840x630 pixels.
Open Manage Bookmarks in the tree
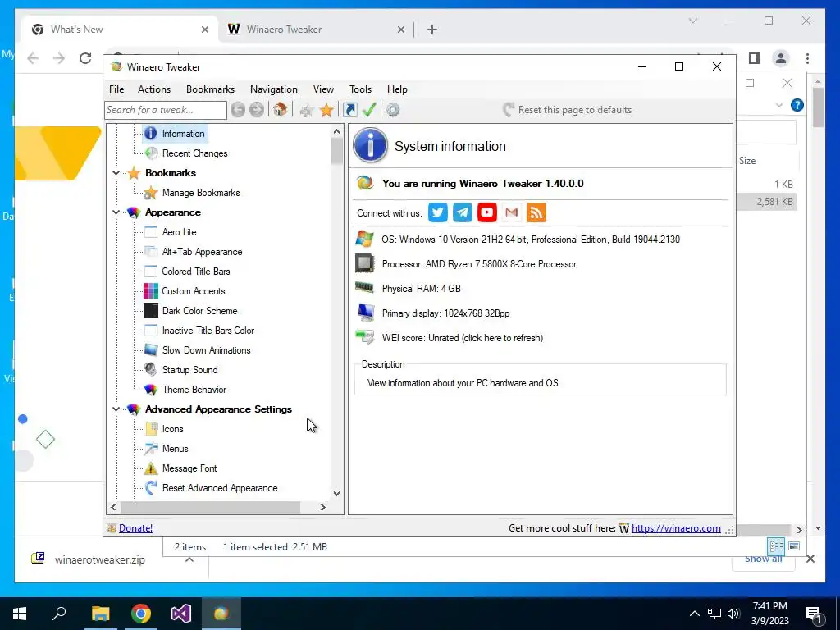tap(201, 193)
